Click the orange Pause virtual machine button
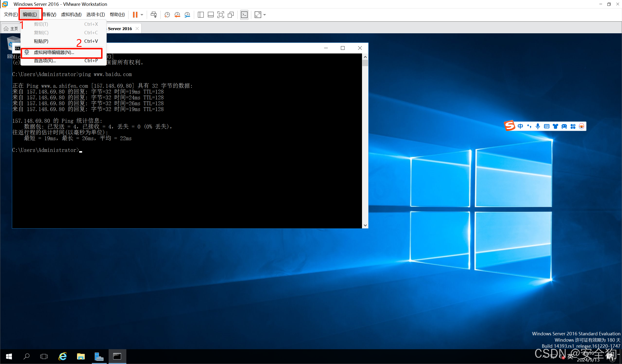Screen dimensions: 622x364 tap(135, 15)
